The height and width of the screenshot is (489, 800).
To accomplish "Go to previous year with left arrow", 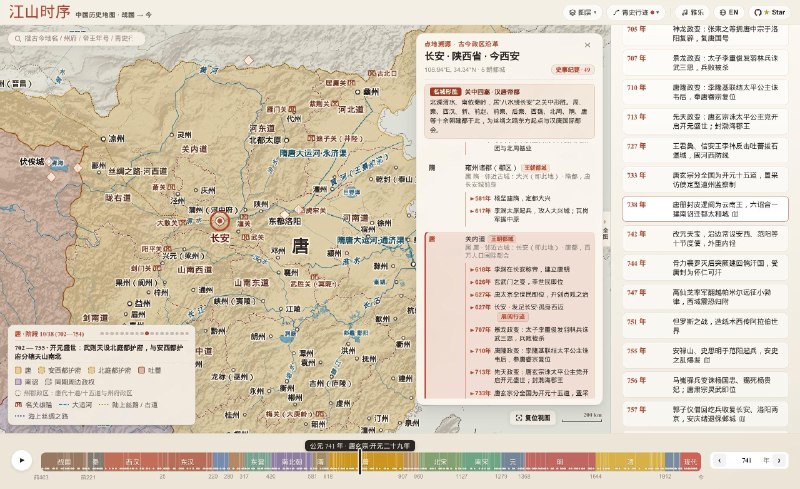I will (x=719, y=460).
